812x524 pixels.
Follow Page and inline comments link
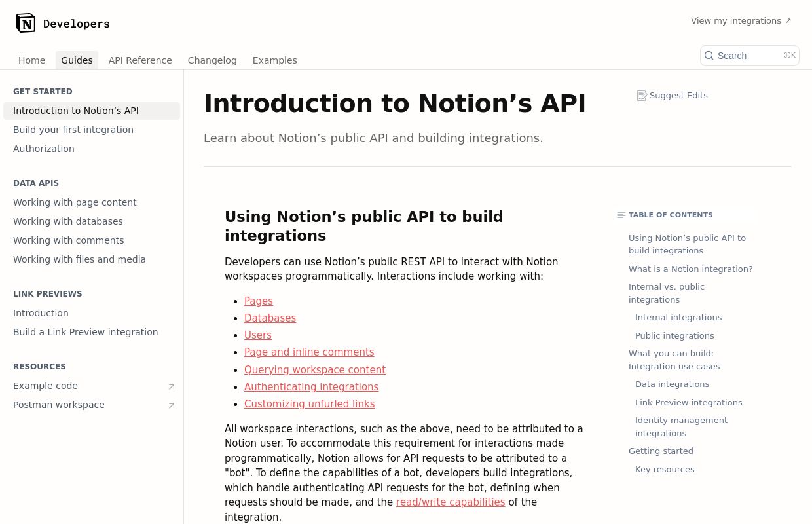[309, 352]
